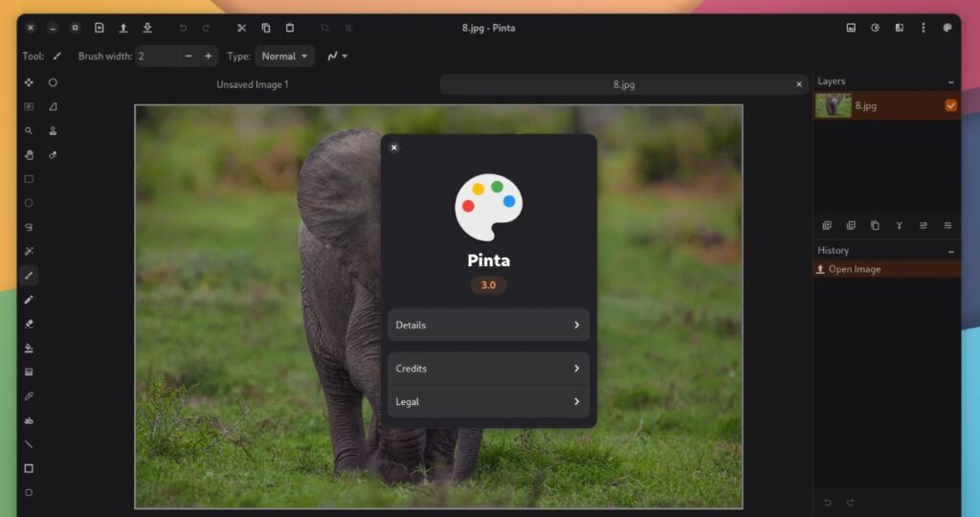Select the Line/Curve tool
This screenshot has width=980, height=517.
click(29, 444)
